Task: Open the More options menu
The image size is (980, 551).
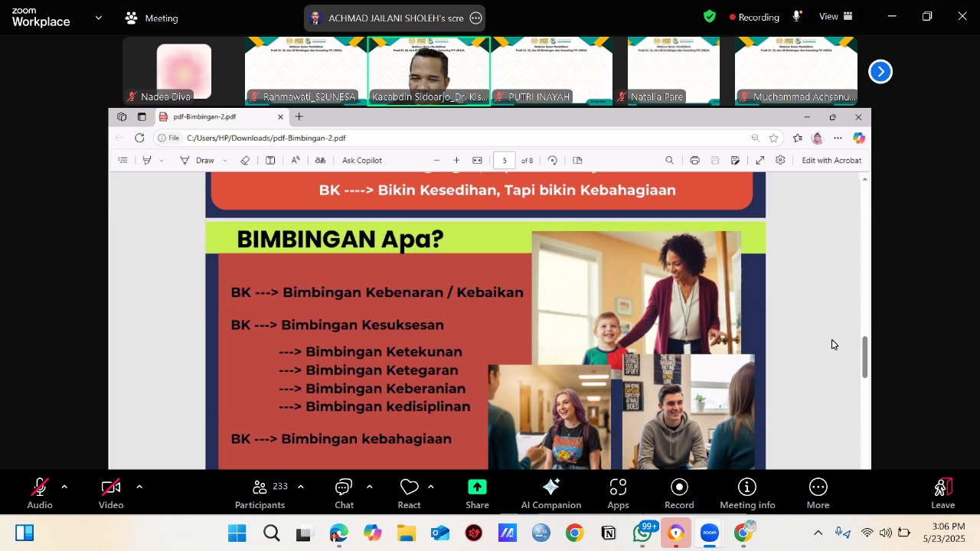Action: (x=818, y=494)
